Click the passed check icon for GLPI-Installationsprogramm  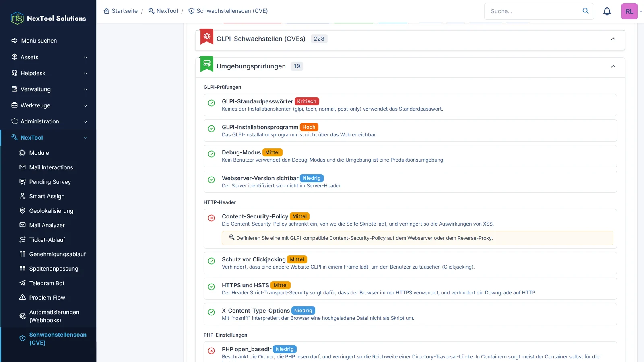coord(211,129)
